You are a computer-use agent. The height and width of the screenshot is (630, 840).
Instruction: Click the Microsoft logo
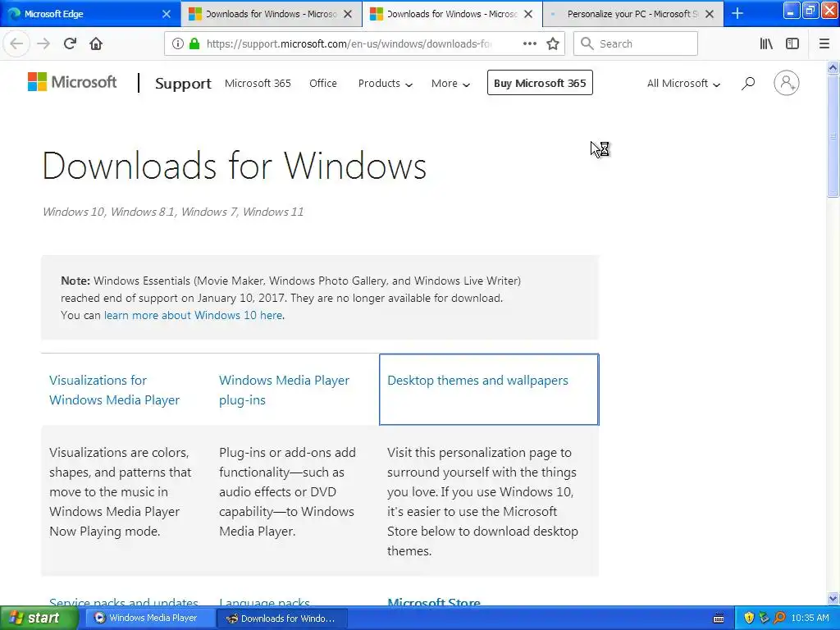[x=72, y=82]
